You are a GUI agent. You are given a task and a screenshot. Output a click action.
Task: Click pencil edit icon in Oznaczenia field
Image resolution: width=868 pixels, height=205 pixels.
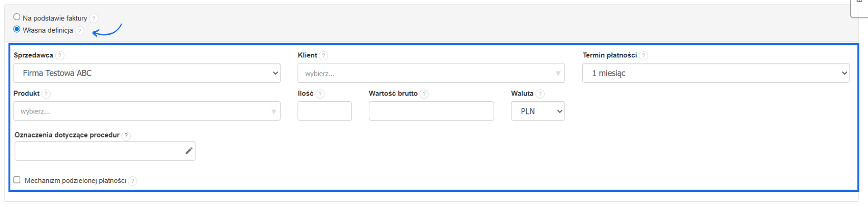click(x=189, y=151)
